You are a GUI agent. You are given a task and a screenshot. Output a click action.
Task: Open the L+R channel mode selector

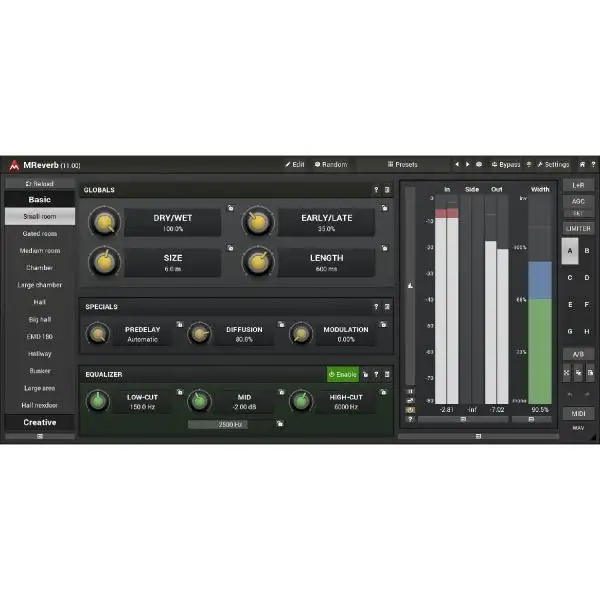click(578, 185)
